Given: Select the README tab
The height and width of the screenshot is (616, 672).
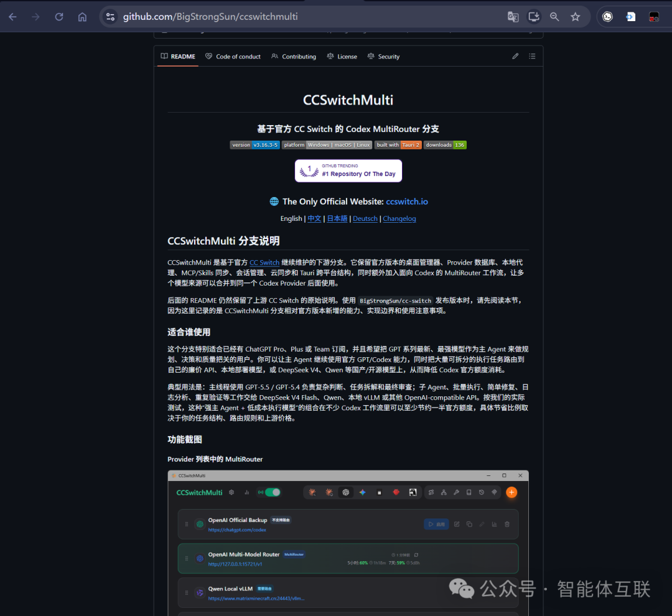Looking at the screenshot, I should [178, 56].
